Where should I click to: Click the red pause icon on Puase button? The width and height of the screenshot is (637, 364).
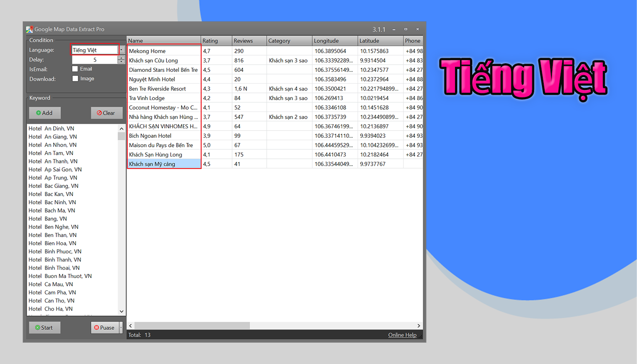click(x=97, y=327)
